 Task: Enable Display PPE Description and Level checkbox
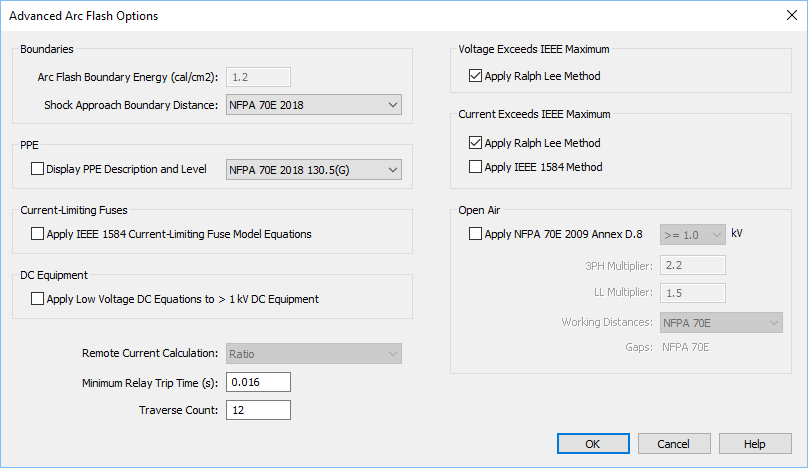38,170
